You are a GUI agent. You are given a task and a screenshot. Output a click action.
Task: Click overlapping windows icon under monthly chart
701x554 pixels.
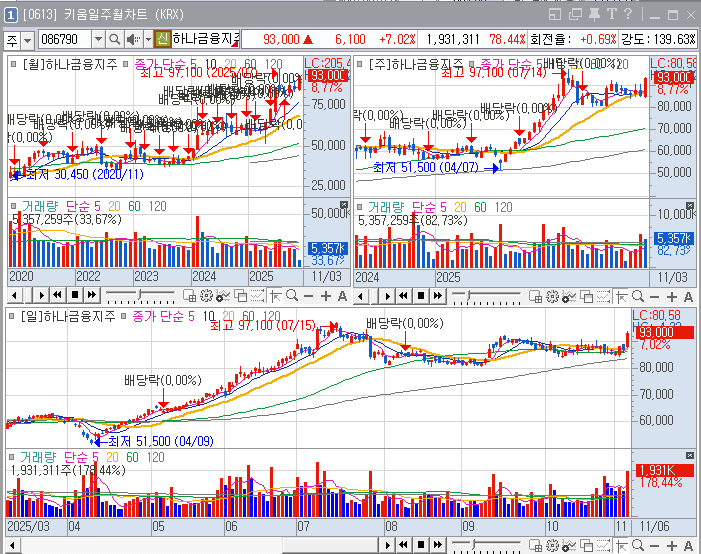[241, 296]
